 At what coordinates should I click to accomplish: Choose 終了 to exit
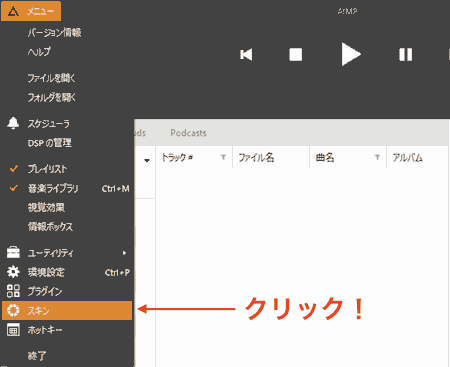click(37, 356)
